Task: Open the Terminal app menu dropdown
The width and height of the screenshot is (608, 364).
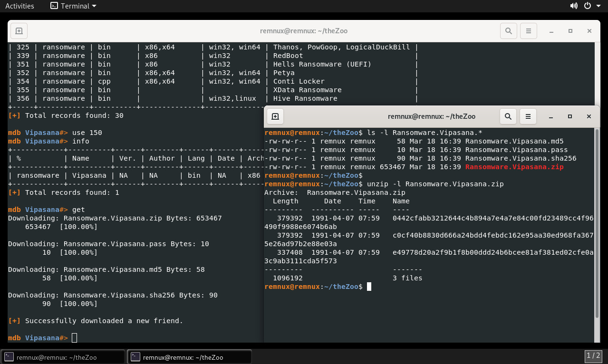Action: (73, 6)
